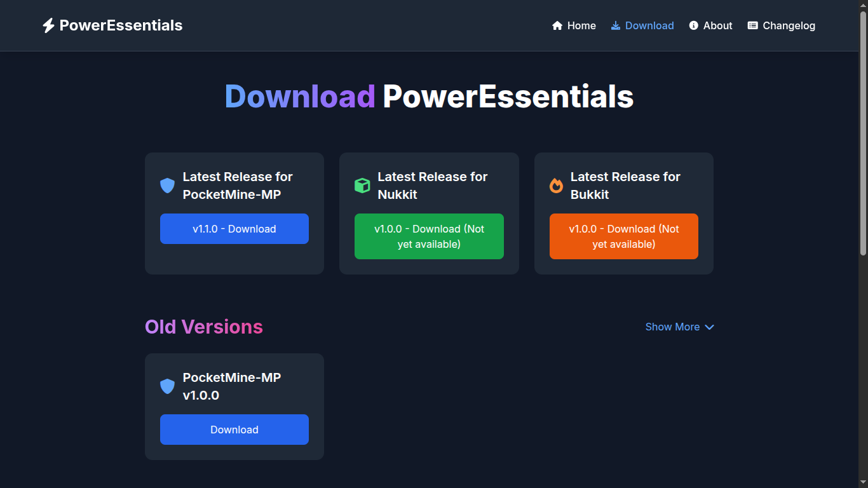Open the Download navigation link

[642, 25]
